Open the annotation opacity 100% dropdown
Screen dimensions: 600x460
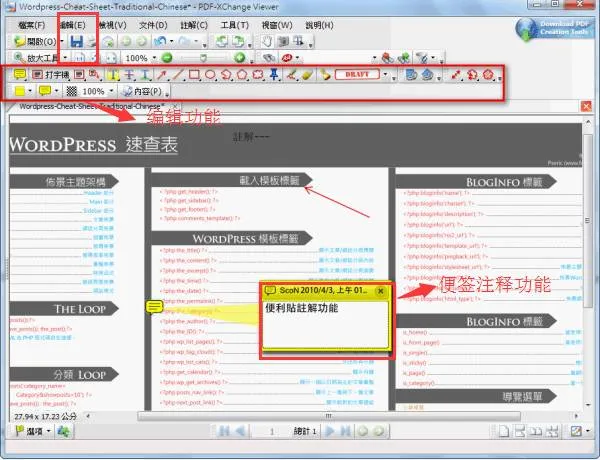111,91
